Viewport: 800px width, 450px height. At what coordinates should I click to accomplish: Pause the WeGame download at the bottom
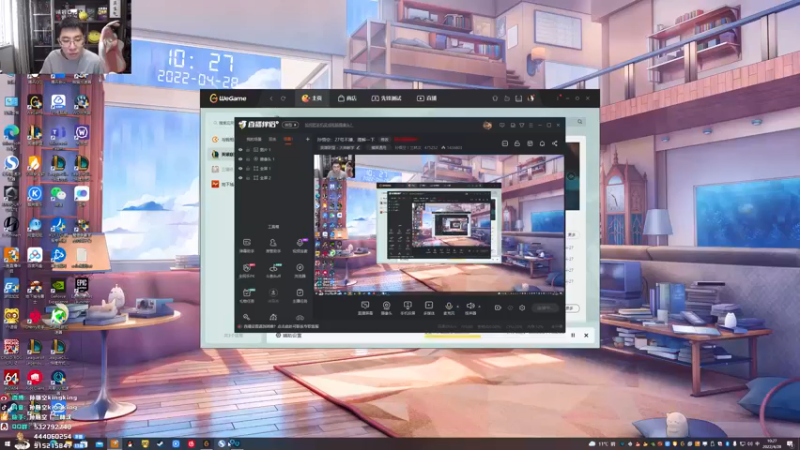coord(573,335)
